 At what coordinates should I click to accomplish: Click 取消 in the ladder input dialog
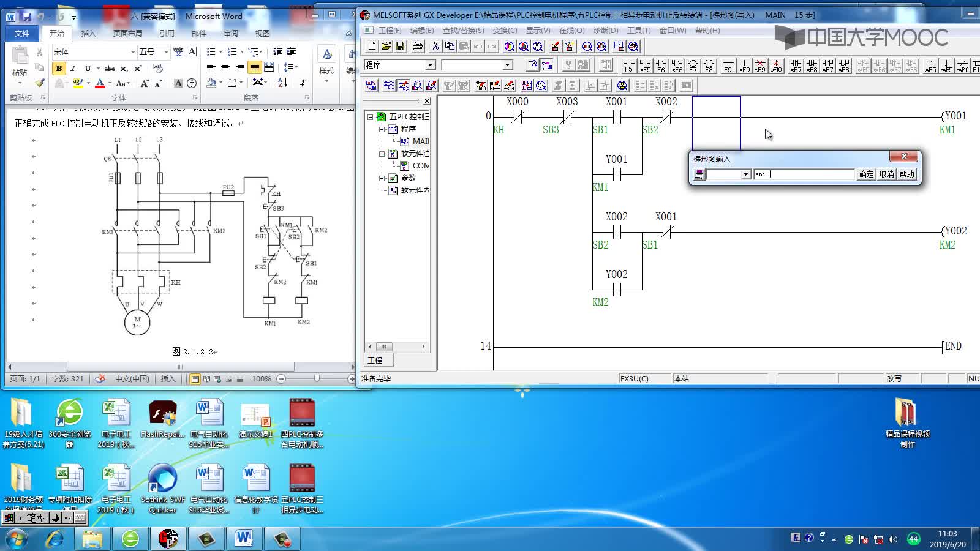[x=886, y=174]
